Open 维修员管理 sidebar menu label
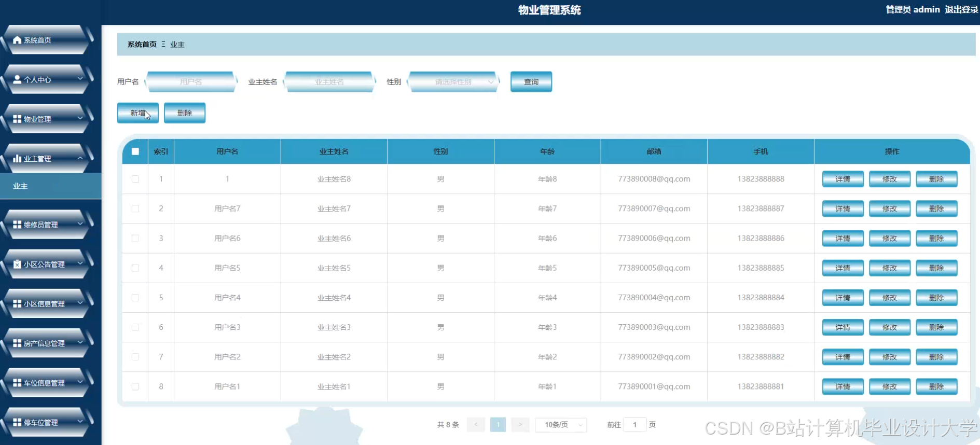This screenshot has width=980, height=445. tap(40, 225)
